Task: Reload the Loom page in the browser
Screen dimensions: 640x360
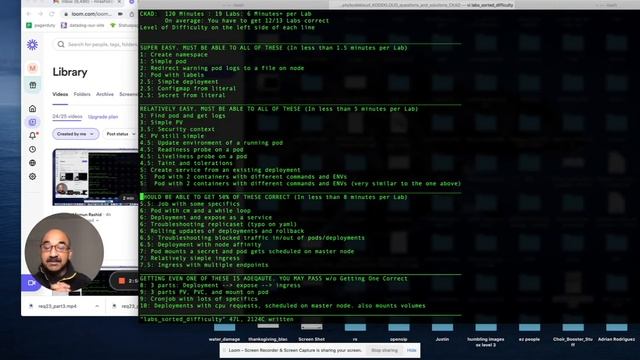Action: [x=51, y=13]
